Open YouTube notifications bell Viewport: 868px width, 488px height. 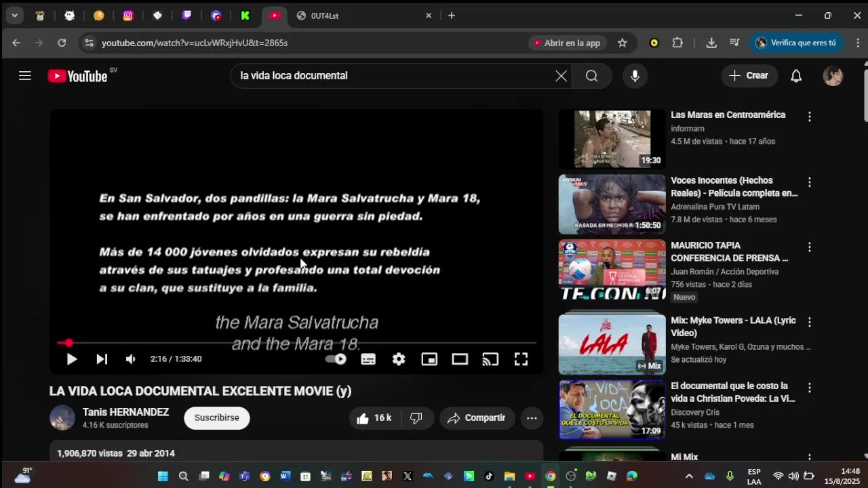796,76
